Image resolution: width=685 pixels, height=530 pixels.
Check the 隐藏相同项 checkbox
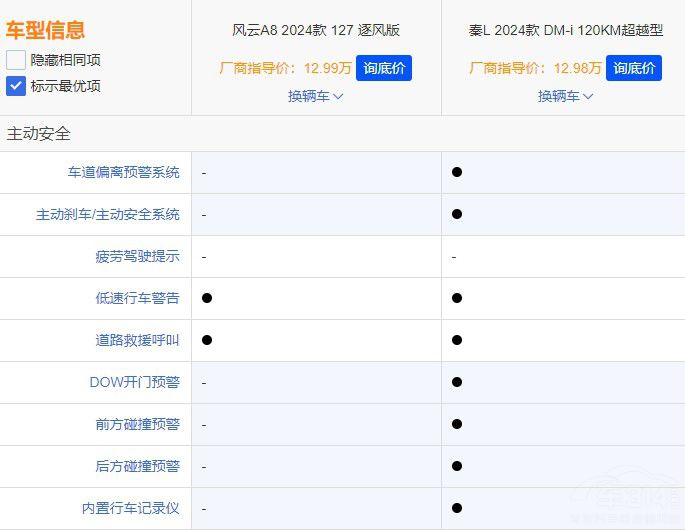(x=16, y=60)
